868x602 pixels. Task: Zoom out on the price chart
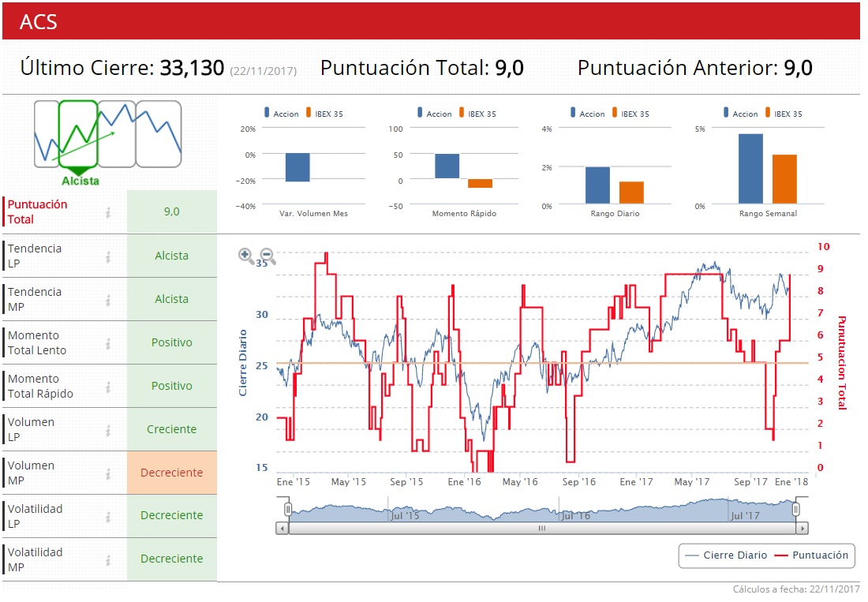pos(268,256)
